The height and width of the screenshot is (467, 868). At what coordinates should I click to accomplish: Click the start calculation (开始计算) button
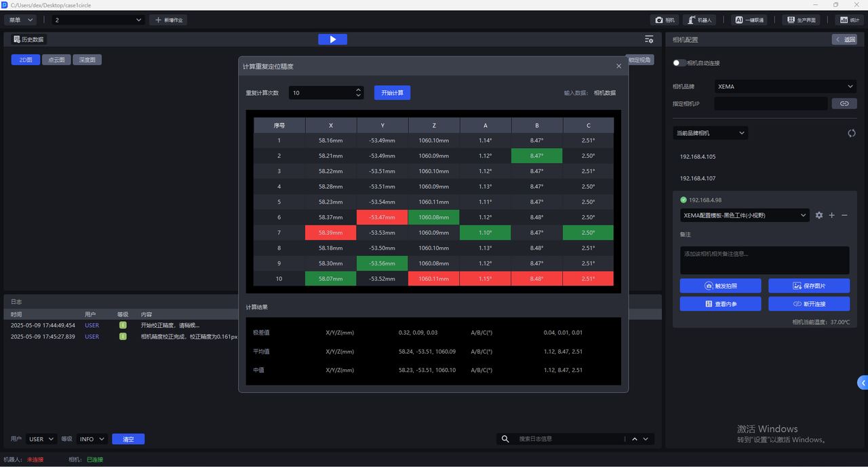coord(392,93)
